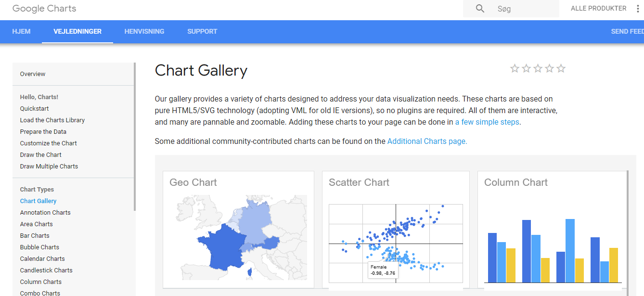Open the Additional Charts page link
This screenshot has height=296, width=644.
pos(427,142)
